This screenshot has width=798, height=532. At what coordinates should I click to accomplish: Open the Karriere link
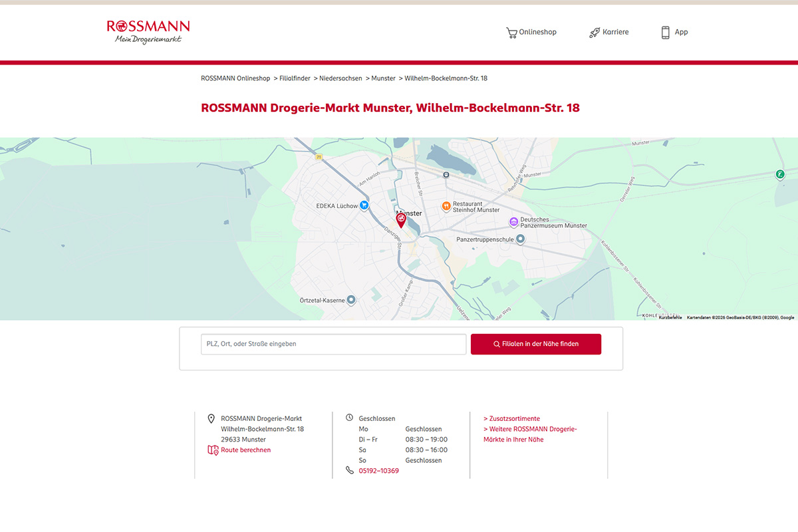608,32
